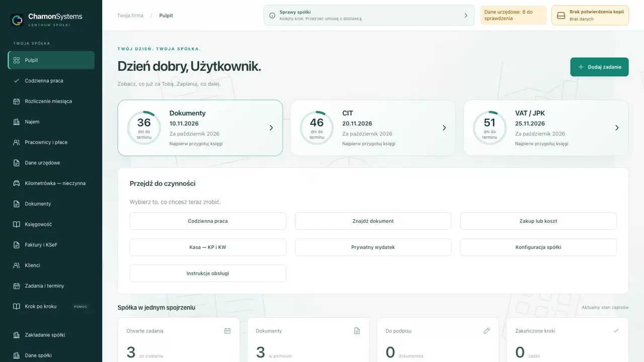
Task: Click the invoice icon beside Faktury i KSeF
Action: [17, 245]
